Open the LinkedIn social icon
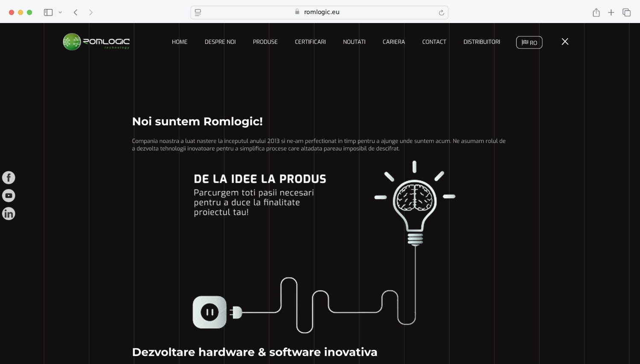 9,214
